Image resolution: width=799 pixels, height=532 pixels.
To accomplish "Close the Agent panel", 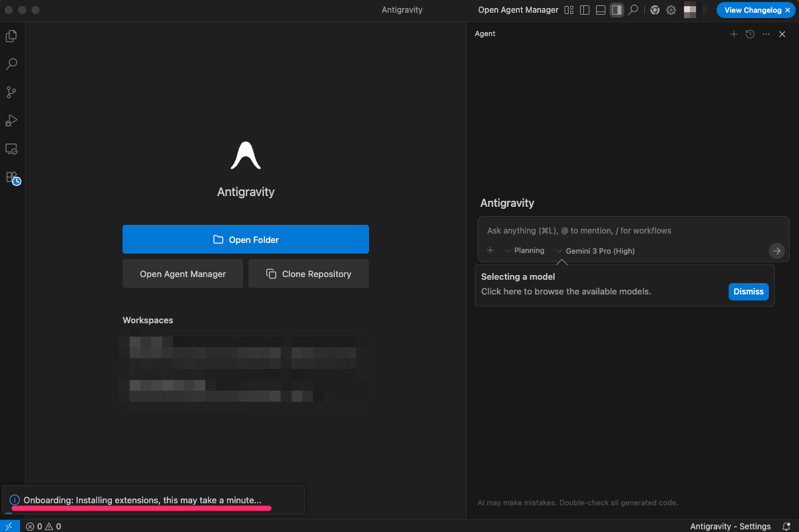I will coord(782,34).
